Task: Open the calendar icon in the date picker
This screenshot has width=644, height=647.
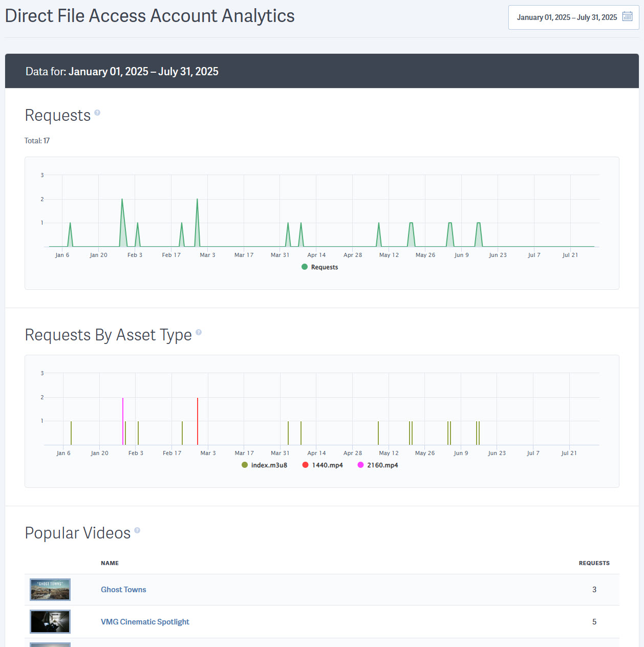Action: coord(627,16)
